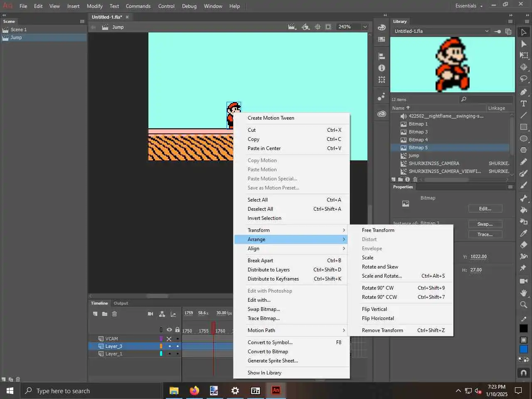532x399 pixels.
Task: Select the PolyStar tool
Action: pyautogui.click(x=524, y=150)
